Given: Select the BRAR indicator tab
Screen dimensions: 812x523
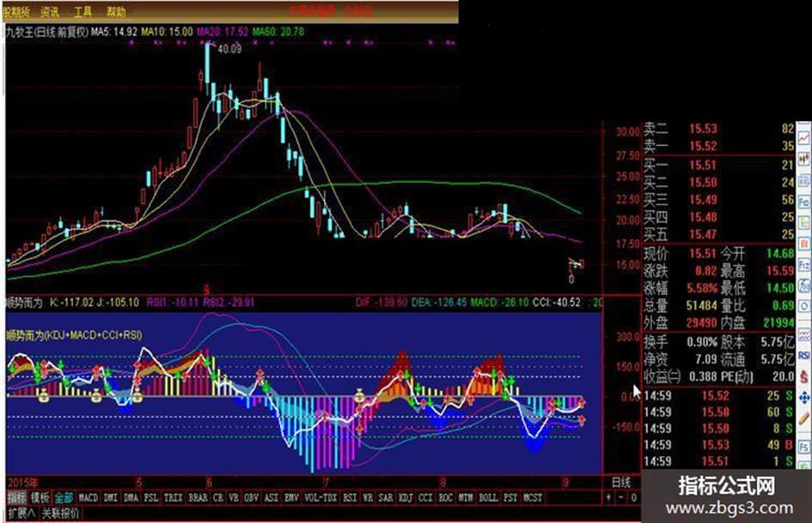Looking at the screenshot, I should coord(198,497).
